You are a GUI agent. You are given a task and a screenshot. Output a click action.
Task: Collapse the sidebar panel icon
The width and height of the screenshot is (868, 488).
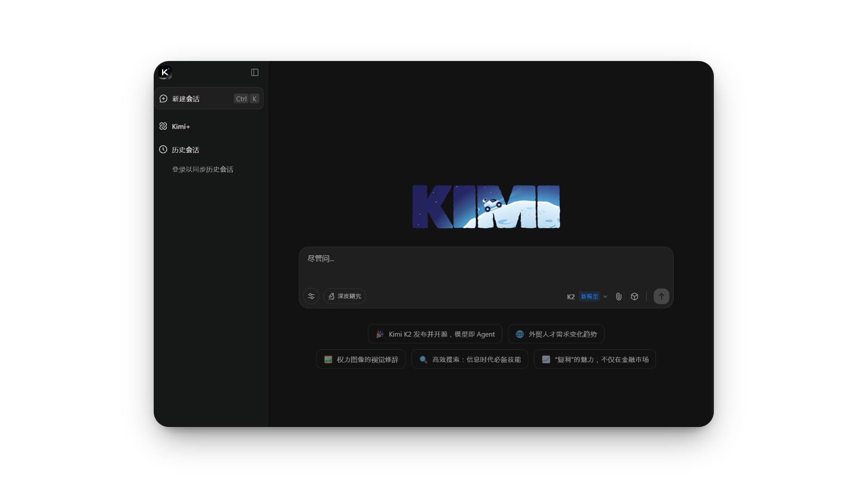[255, 72]
